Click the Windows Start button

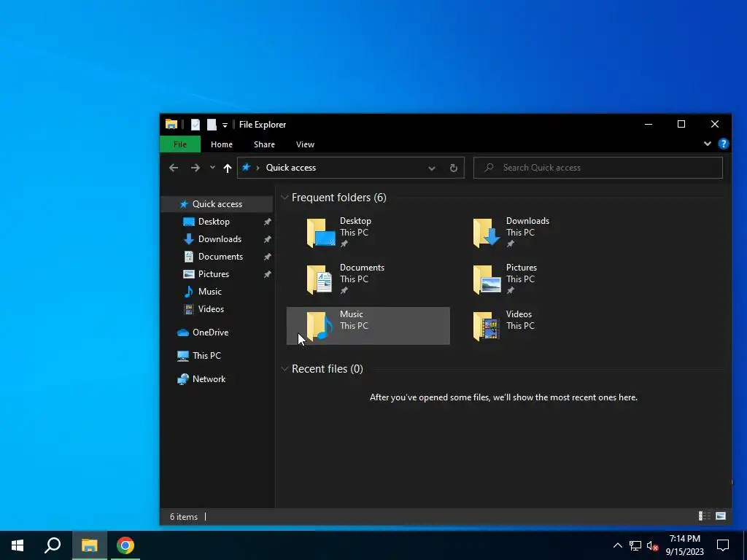(18, 545)
